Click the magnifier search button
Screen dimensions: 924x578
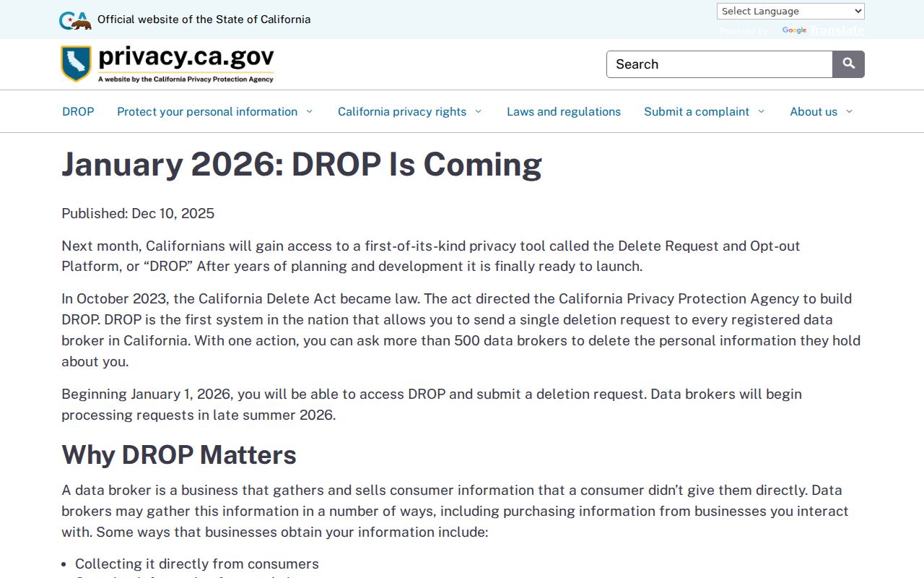coord(848,64)
